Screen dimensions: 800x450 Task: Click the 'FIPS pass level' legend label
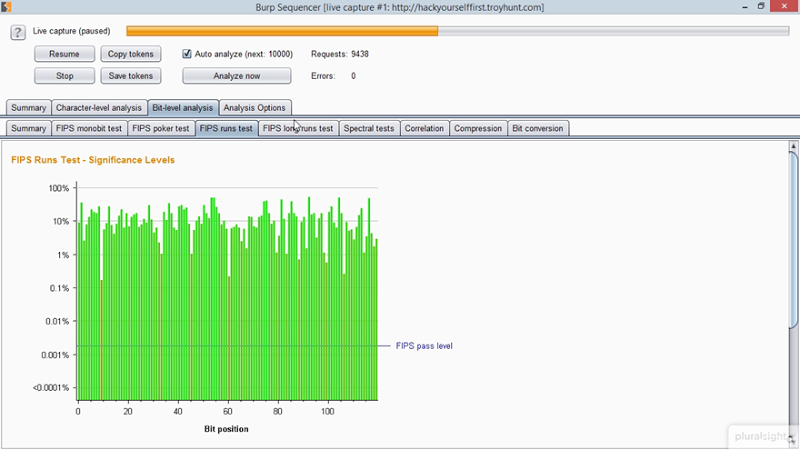click(x=424, y=346)
